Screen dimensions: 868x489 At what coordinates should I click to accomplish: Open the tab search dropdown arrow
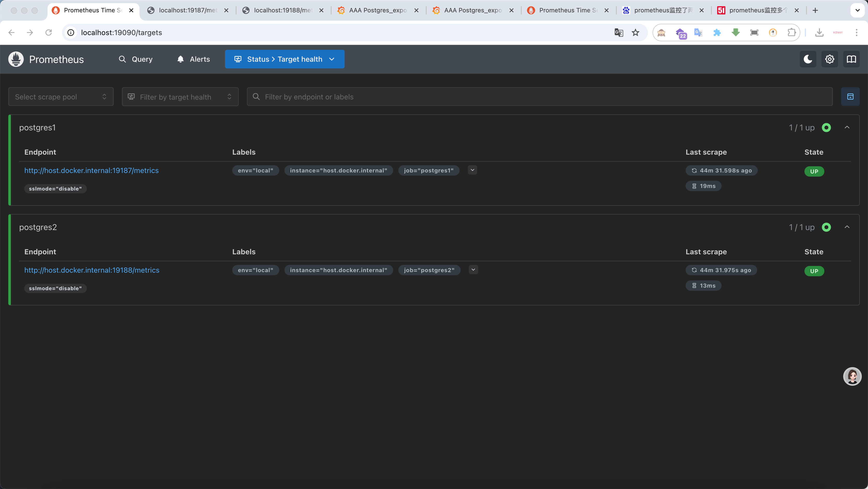[x=858, y=10]
